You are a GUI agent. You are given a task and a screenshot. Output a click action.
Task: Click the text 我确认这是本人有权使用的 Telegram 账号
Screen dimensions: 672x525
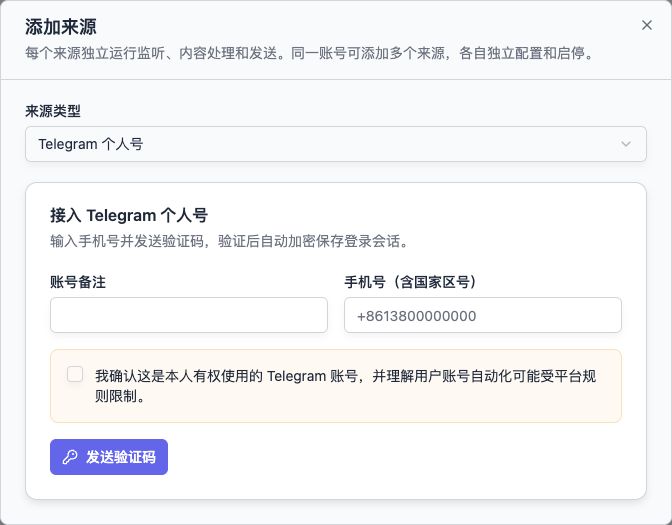[x=226, y=376]
